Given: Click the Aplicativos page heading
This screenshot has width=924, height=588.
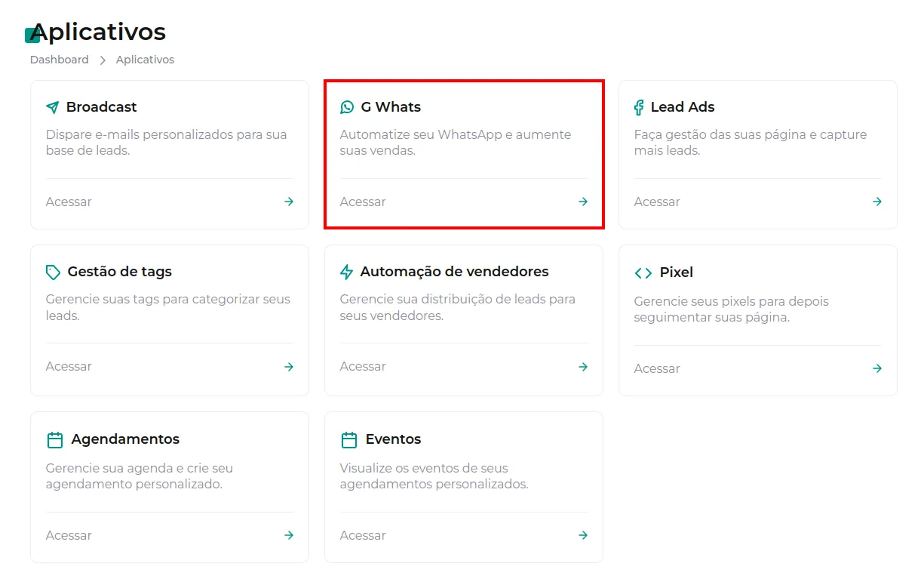Looking at the screenshot, I should click(98, 32).
